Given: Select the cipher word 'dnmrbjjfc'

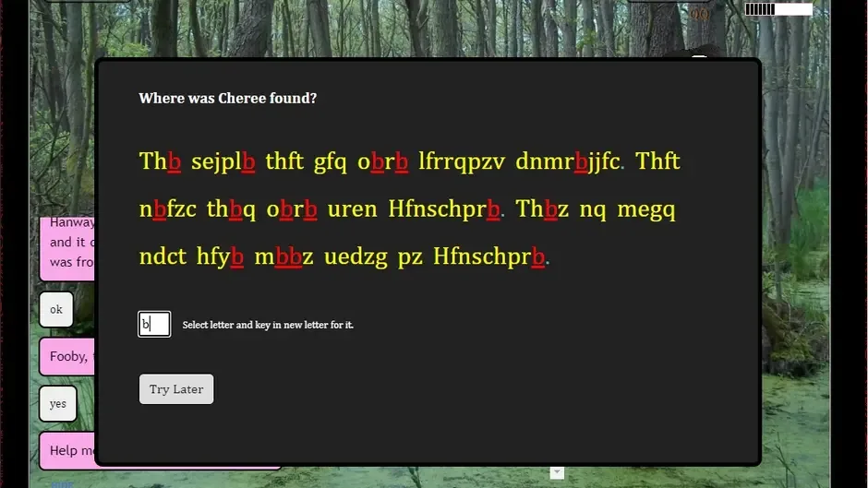Looking at the screenshot, I should 568,161.
